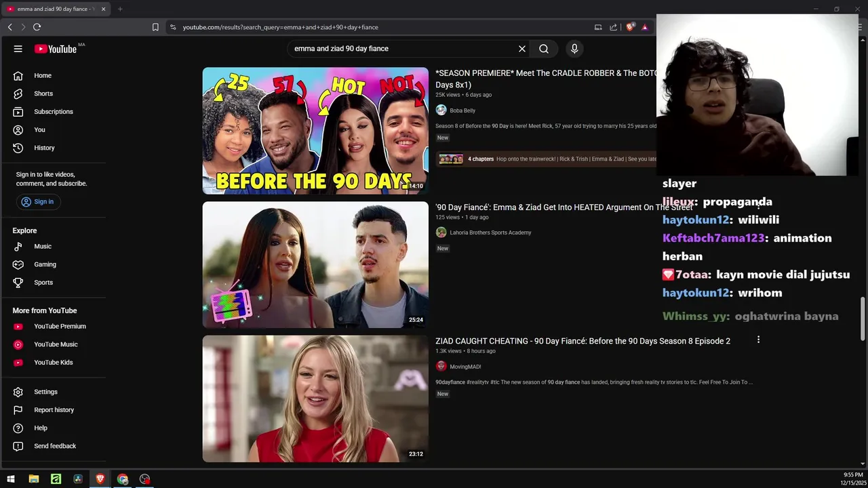Image resolution: width=868 pixels, height=488 pixels.
Task: Open a new browser tab
Action: point(120,9)
